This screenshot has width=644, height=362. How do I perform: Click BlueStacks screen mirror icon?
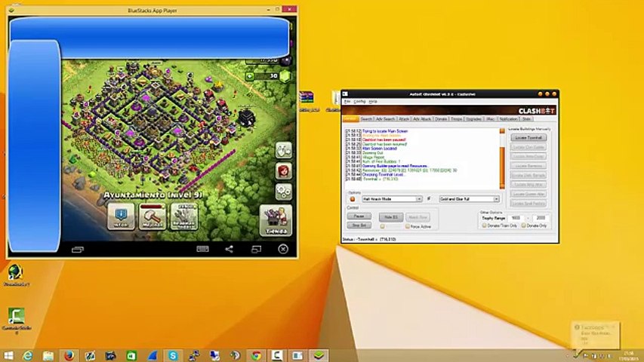[256, 249]
